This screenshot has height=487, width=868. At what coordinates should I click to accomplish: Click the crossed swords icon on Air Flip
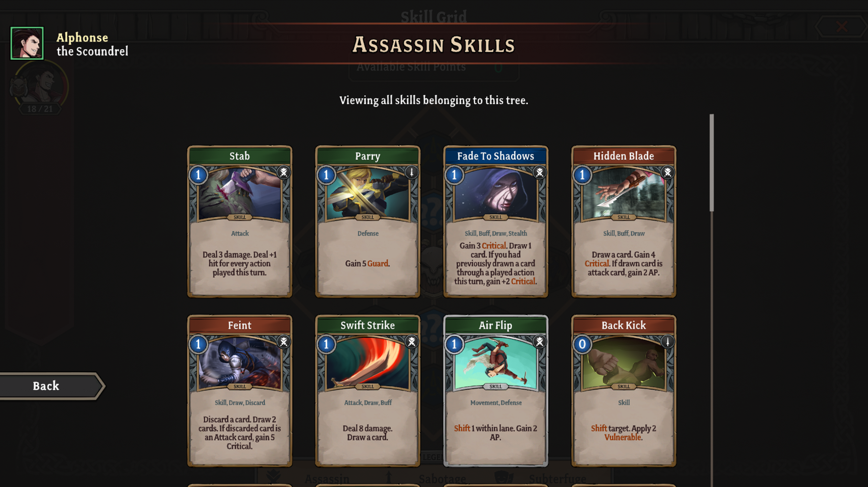click(540, 342)
